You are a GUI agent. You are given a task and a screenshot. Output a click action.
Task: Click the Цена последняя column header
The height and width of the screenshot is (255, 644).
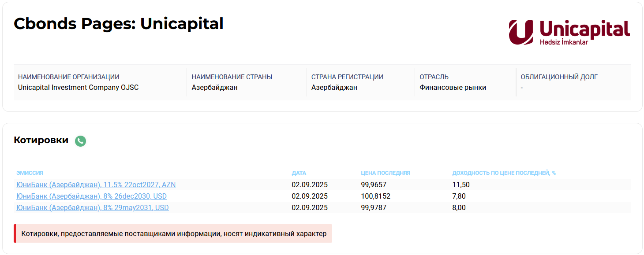(385, 173)
